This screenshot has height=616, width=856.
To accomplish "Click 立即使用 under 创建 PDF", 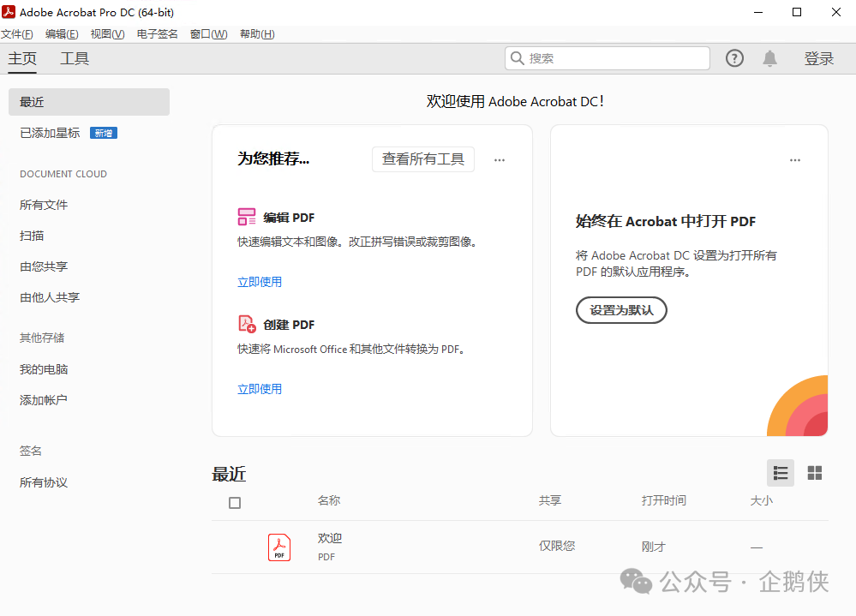I will click(x=259, y=388).
